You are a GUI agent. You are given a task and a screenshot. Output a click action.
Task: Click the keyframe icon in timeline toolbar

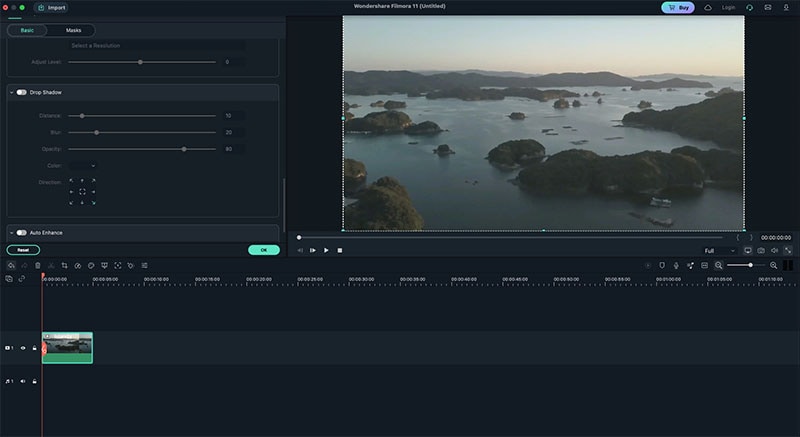pyautogui.click(x=131, y=265)
